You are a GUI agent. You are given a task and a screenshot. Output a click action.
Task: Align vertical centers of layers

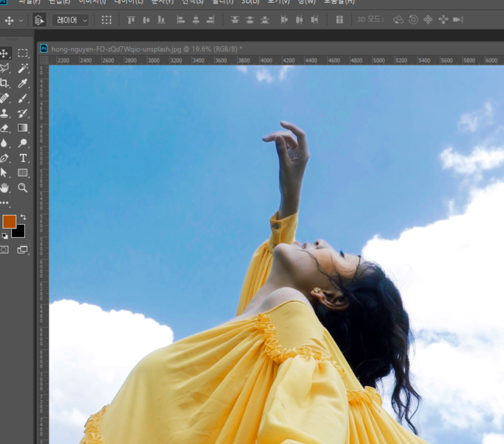146,20
